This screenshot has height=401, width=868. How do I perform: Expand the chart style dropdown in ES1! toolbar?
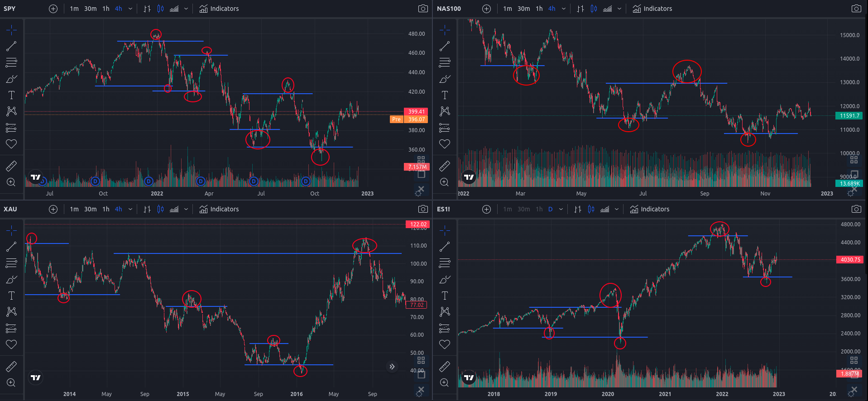coord(617,209)
